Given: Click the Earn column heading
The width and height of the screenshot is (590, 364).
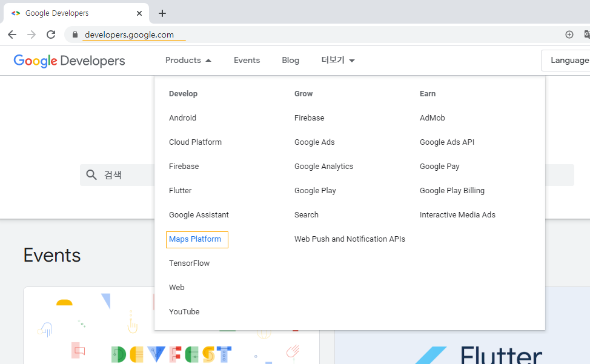Looking at the screenshot, I should (428, 94).
